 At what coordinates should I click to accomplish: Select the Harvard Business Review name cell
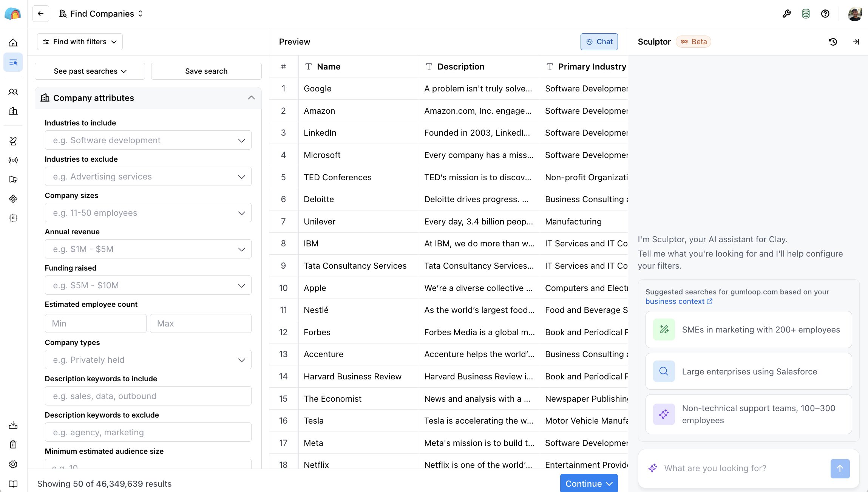click(358, 377)
